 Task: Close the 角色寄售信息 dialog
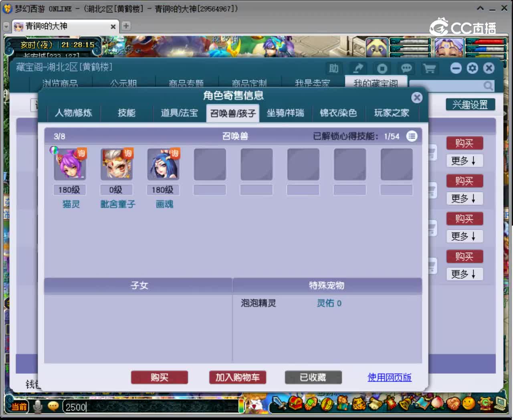click(417, 97)
